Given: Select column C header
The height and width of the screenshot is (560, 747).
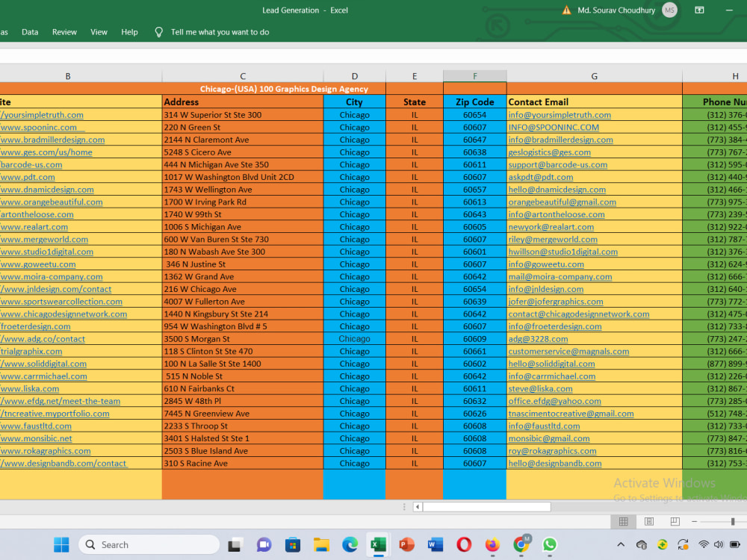Looking at the screenshot, I should [243, 76].
